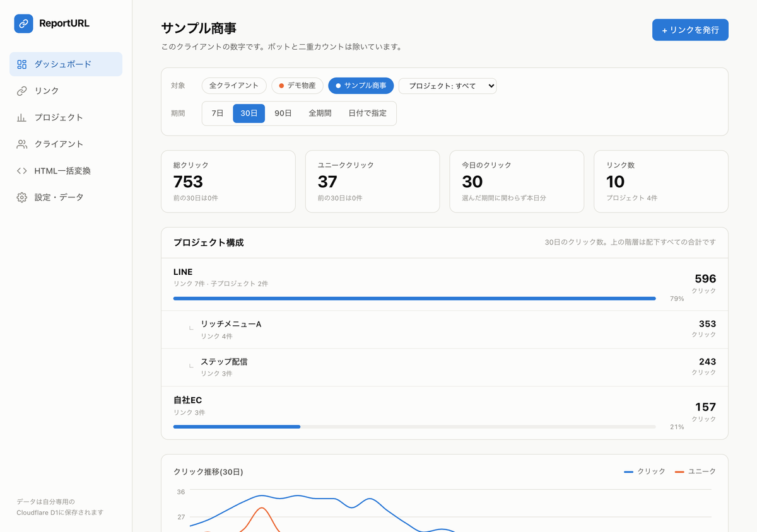This screenshot has width=757, height=532.
Task: Click the リンク 7件・子プロジェクト 2件 text
Action: click(221, 284)
